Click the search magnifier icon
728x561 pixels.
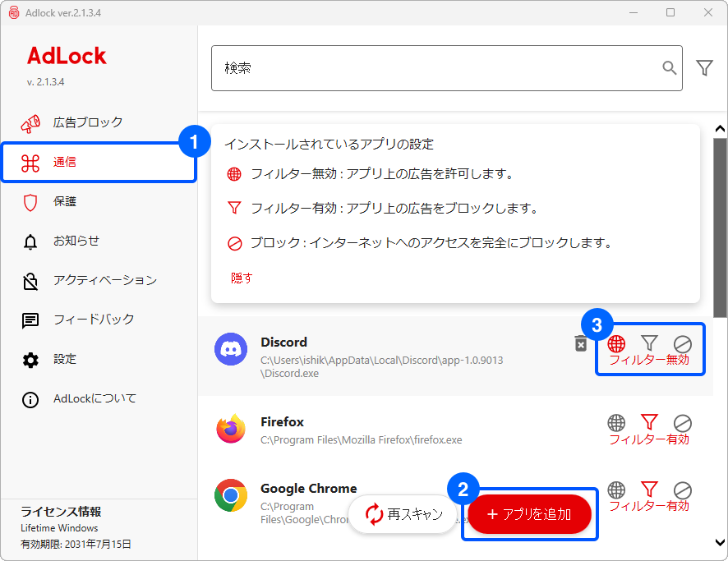point(668,68)
